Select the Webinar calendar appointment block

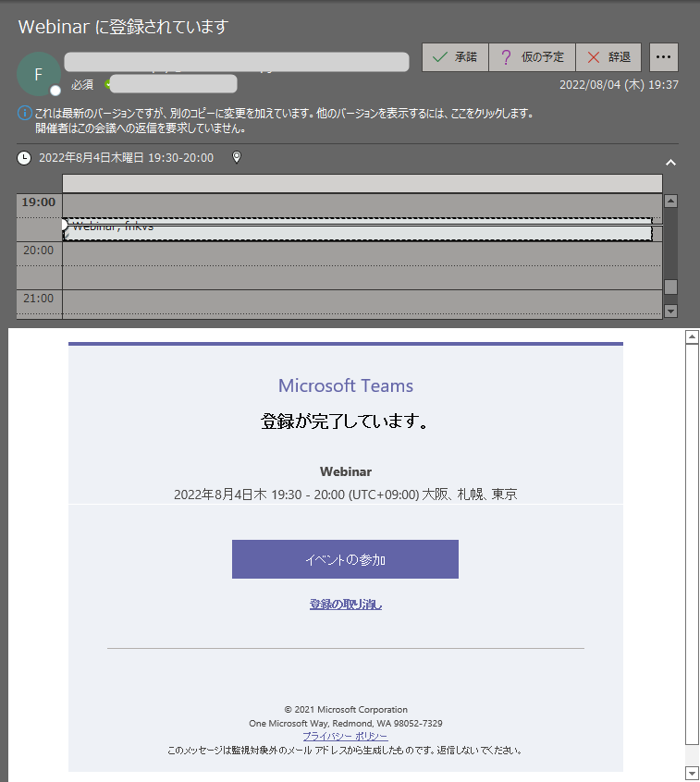click(x=358, y=229)
